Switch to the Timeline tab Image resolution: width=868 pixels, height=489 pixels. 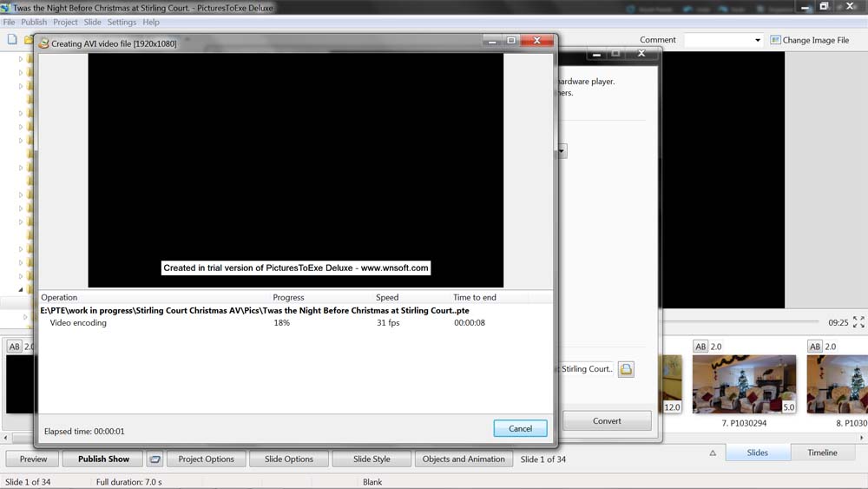coord(822,453)
